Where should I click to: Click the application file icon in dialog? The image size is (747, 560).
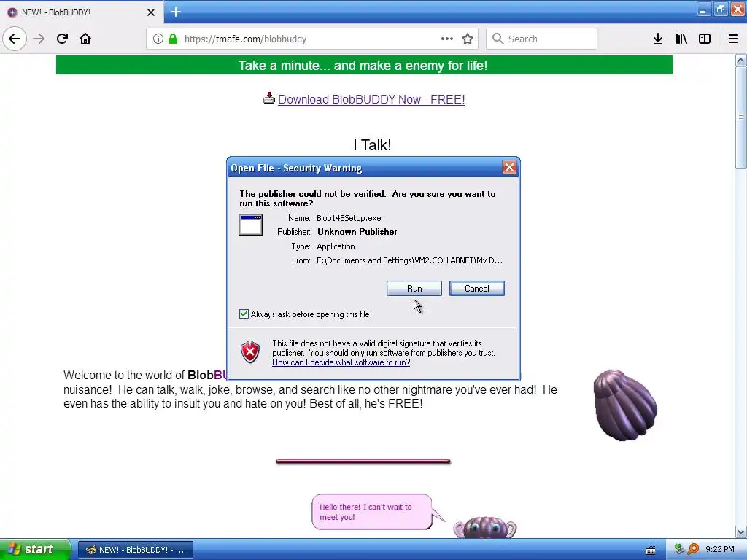(x=251, y=225)
